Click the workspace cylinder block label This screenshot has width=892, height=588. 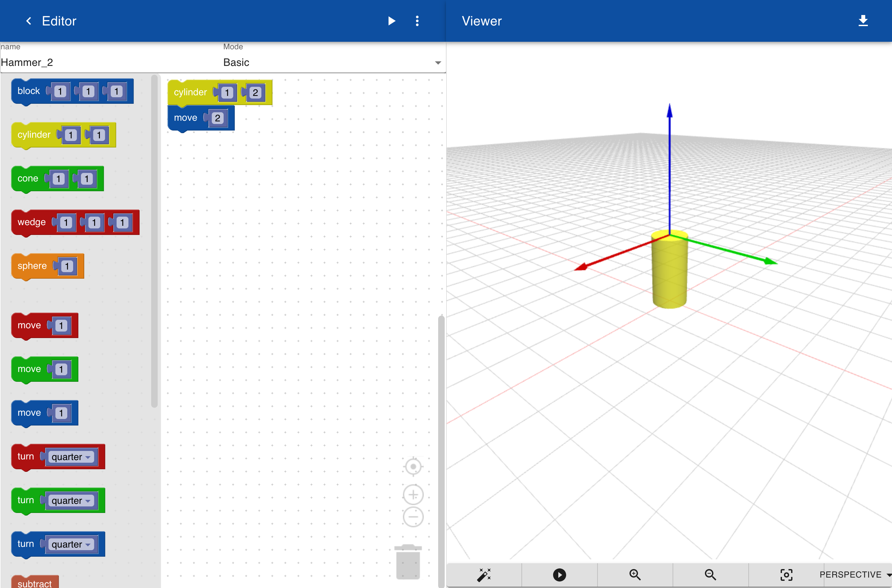point(190,92)
